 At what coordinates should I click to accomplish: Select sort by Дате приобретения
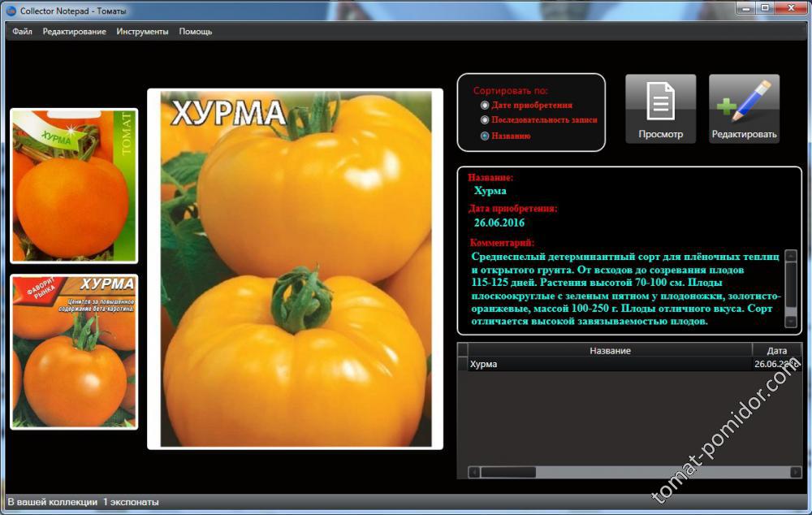click(x=485, y=105)
